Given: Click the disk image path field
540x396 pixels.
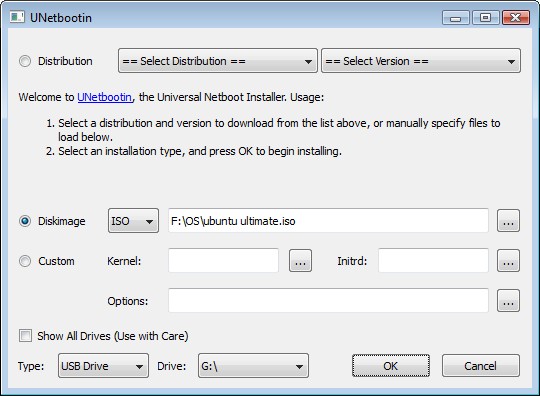Looking at the screenshot, I should (328, 220).
